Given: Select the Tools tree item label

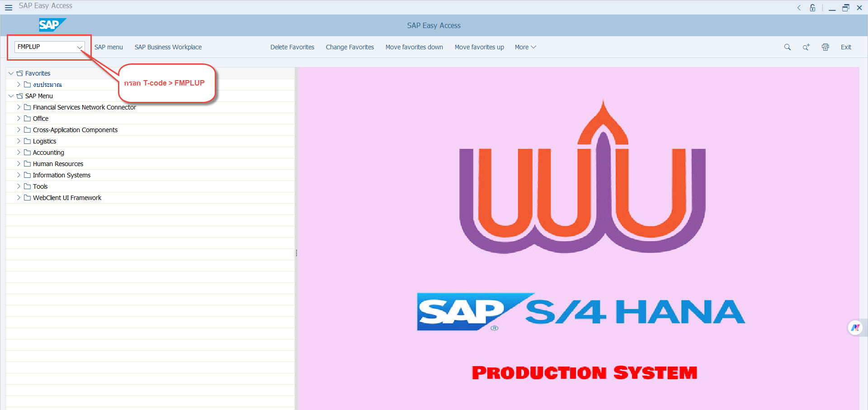Looking at the screenshot, I should pos(40,186).
